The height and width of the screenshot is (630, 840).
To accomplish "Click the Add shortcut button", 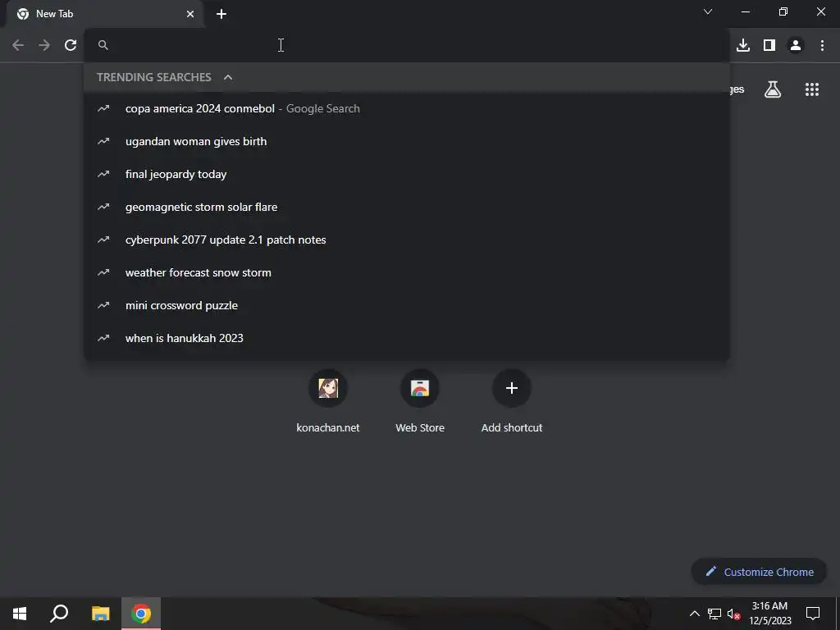I will click(512, 402).
